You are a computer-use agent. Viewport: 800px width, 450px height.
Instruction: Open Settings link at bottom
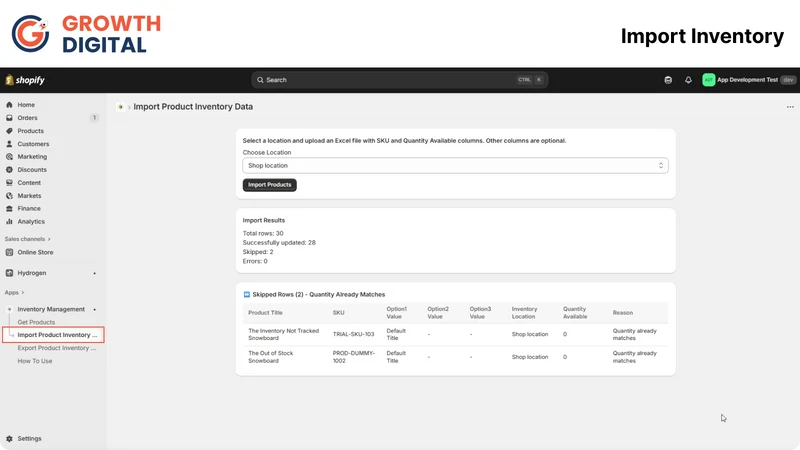point(30,439)
